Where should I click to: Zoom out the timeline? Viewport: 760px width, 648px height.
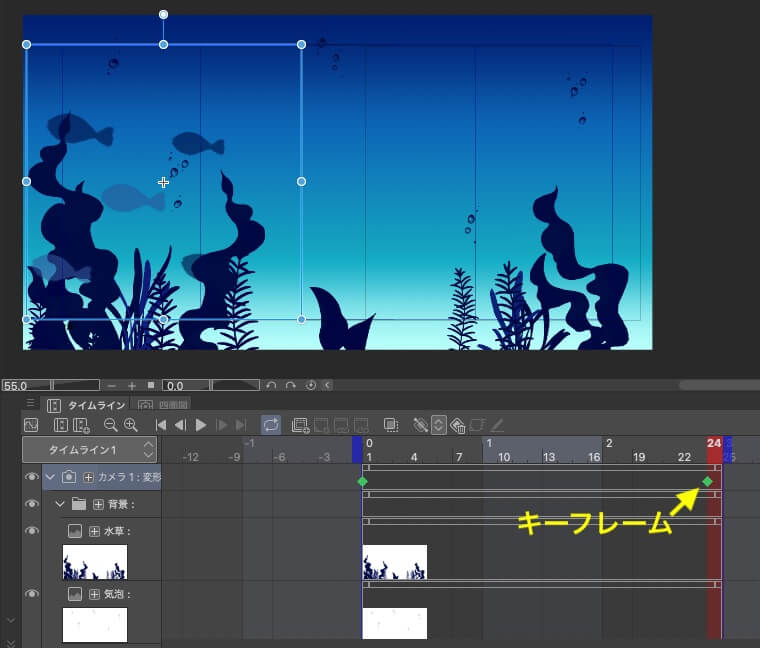(x=111, y=425)
